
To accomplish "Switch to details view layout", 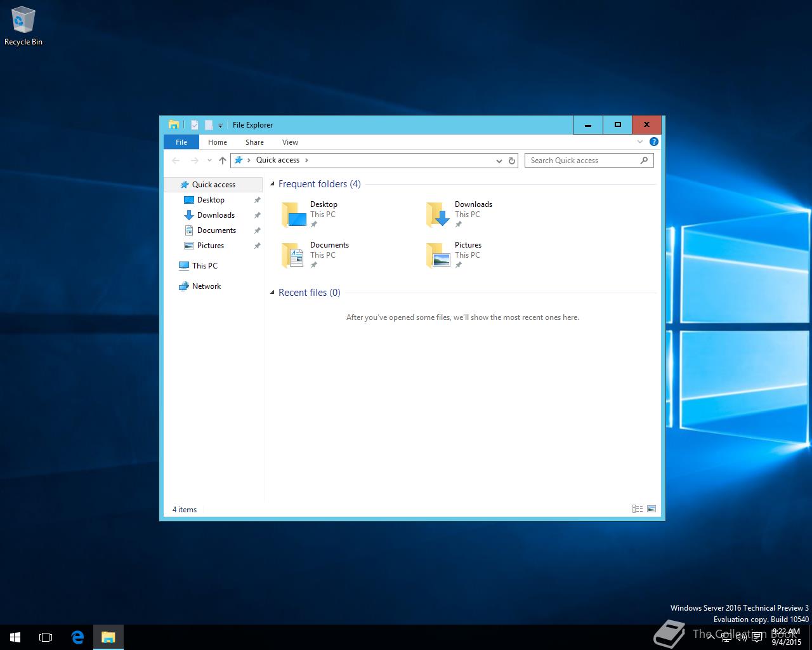I will 637,509.
